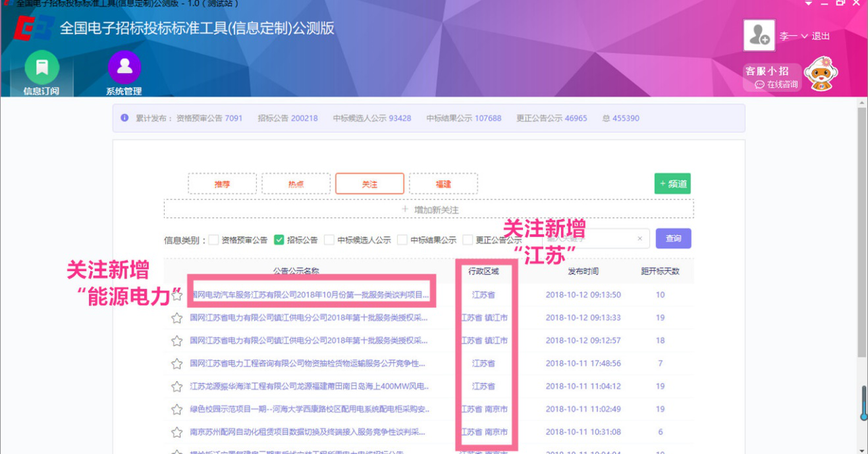Star the 江苏龙源振华海洋工程 announcement

[176, 387]
